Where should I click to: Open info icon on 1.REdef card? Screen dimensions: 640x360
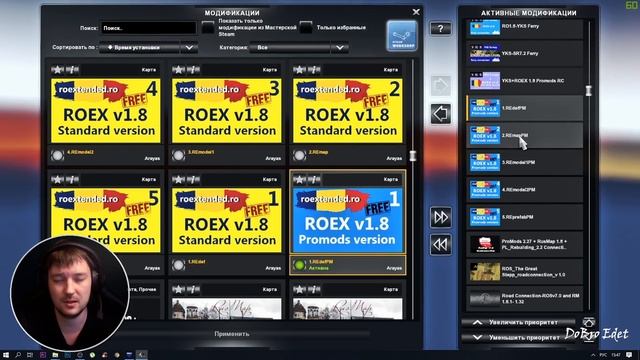[193, 179]
